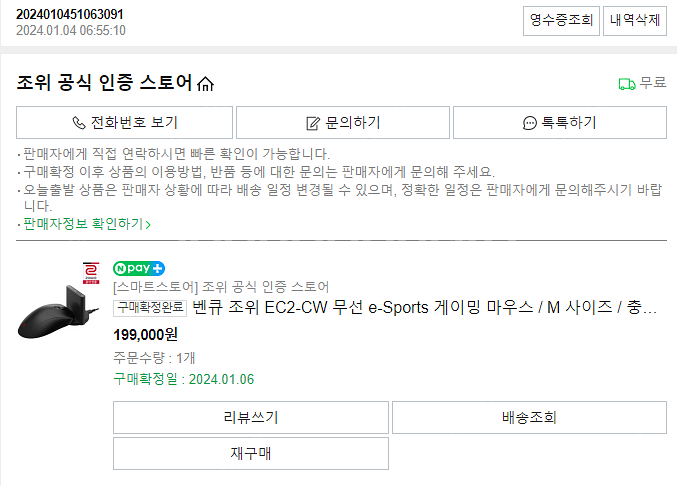This screenshot has width=678, height=486.
Task: Click the 구매확정일 2024.01.06 date text
Action: pos(184,379)
